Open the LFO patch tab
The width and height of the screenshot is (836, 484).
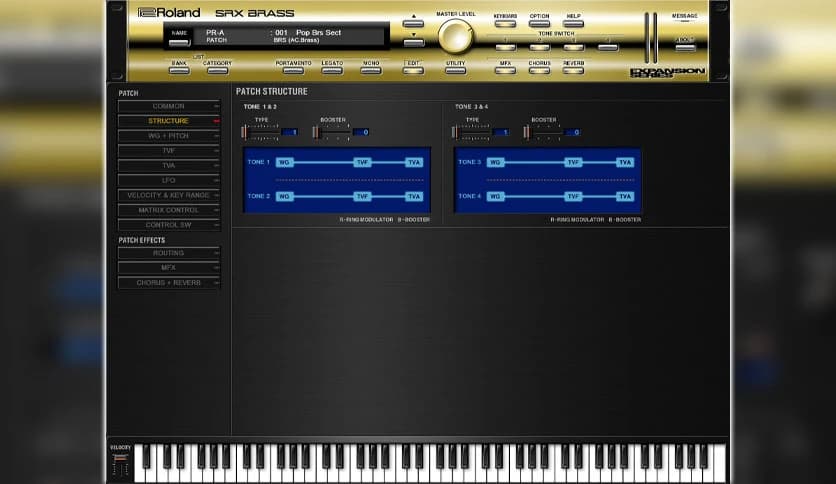(168, 180)
